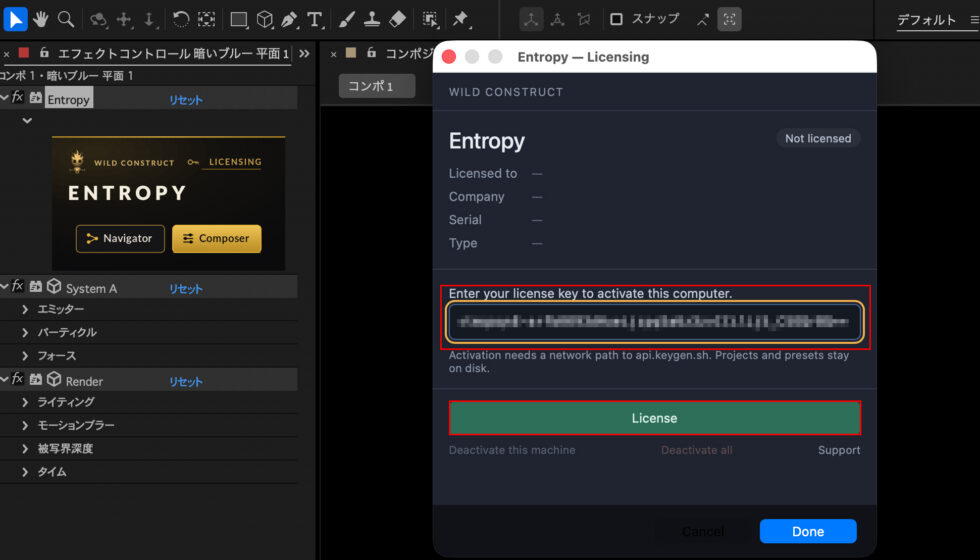Expand the タイム group
Screen dimensions: 980x560
pos(25,472)
